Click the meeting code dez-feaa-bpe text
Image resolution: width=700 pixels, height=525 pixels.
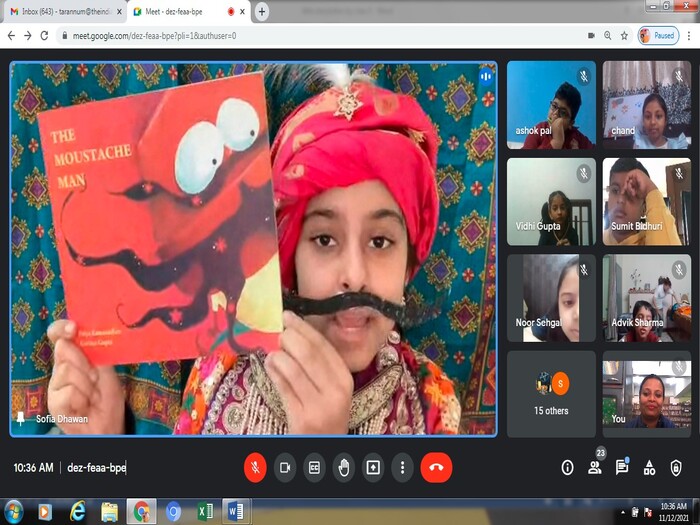[x=96, y=467]
